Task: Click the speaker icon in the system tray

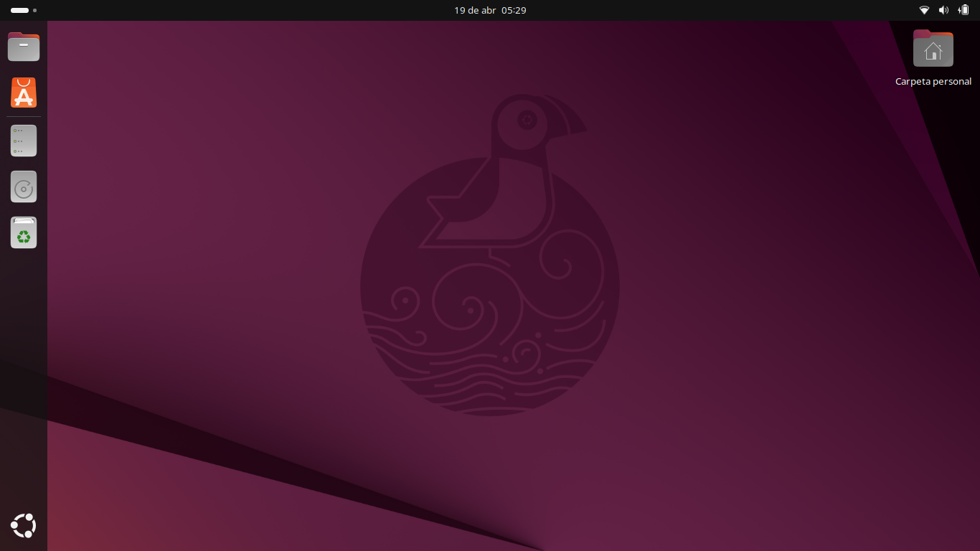Action: point(943,10)
